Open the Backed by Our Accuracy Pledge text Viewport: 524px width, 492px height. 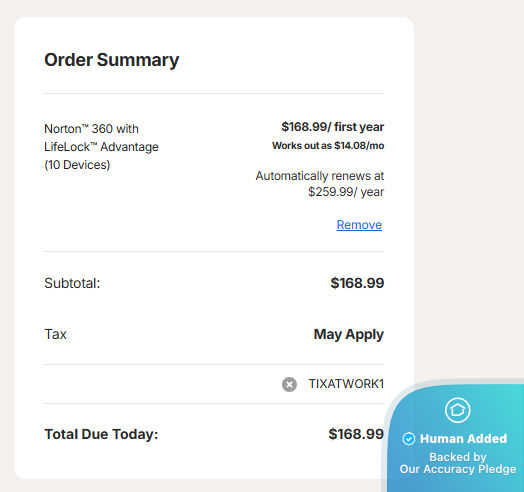(x=457, y=463)
